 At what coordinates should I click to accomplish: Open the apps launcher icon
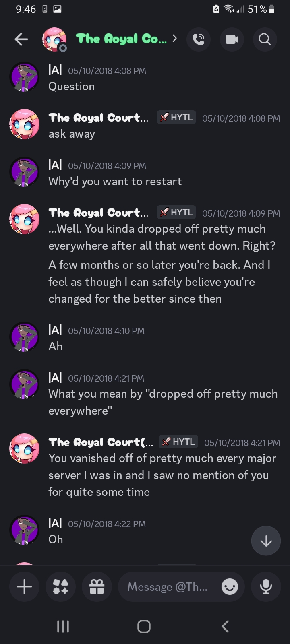tap(60, 586)
